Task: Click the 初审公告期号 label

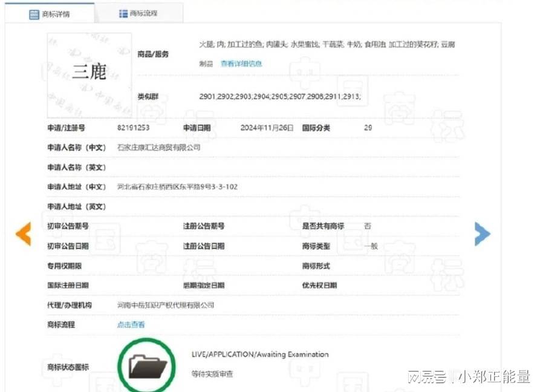Action: pyautogui.click(x=68, y=226)
